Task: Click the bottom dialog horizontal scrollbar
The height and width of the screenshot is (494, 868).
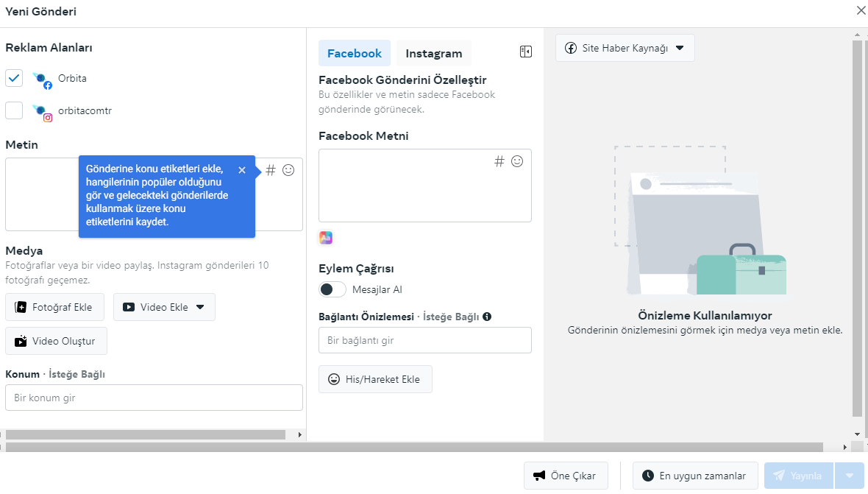Action: point(414,447)
